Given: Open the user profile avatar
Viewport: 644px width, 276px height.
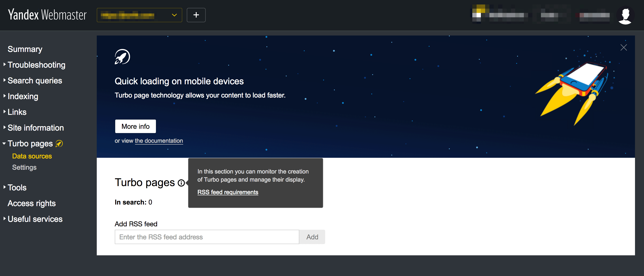Looking at the screenshot, I should pyautogui.click(x=625, y=15).
